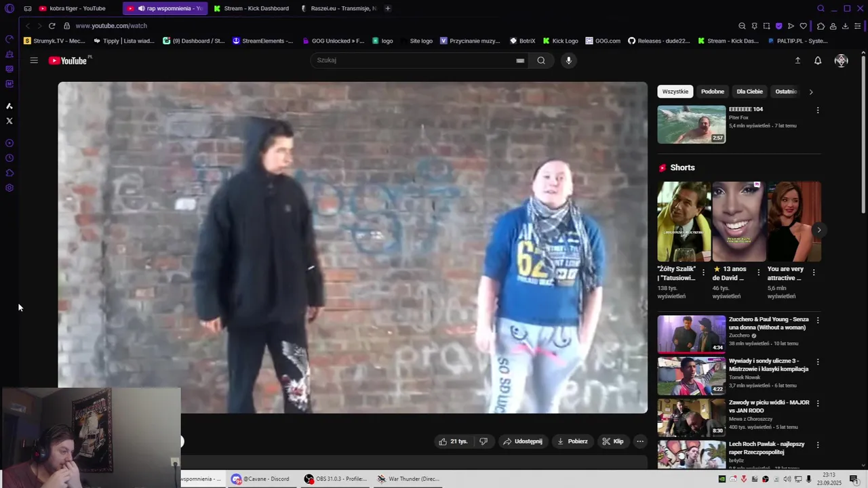Screen dimensions: 868x488
Task: Open options for EEEEEEE 104 video
Action: 818,110
